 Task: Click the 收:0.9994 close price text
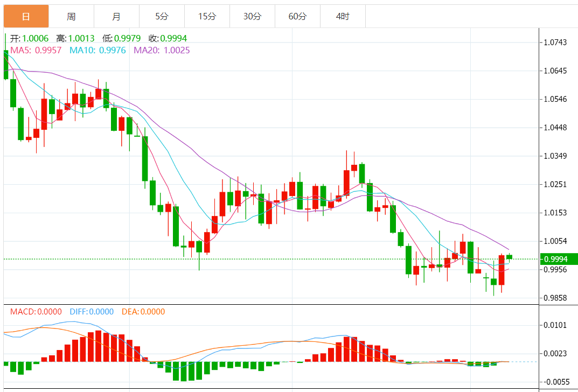click(x=168, y=38)
